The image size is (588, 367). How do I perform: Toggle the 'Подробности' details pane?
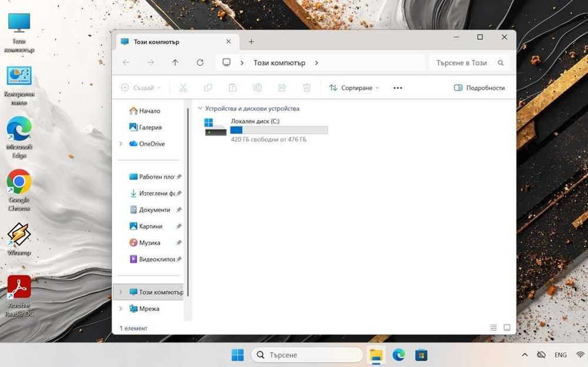click(479, 88)
